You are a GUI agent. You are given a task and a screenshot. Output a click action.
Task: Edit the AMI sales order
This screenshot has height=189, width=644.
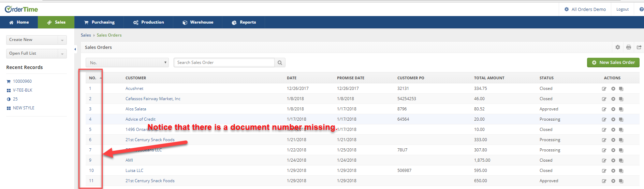[x=604, y=161]
